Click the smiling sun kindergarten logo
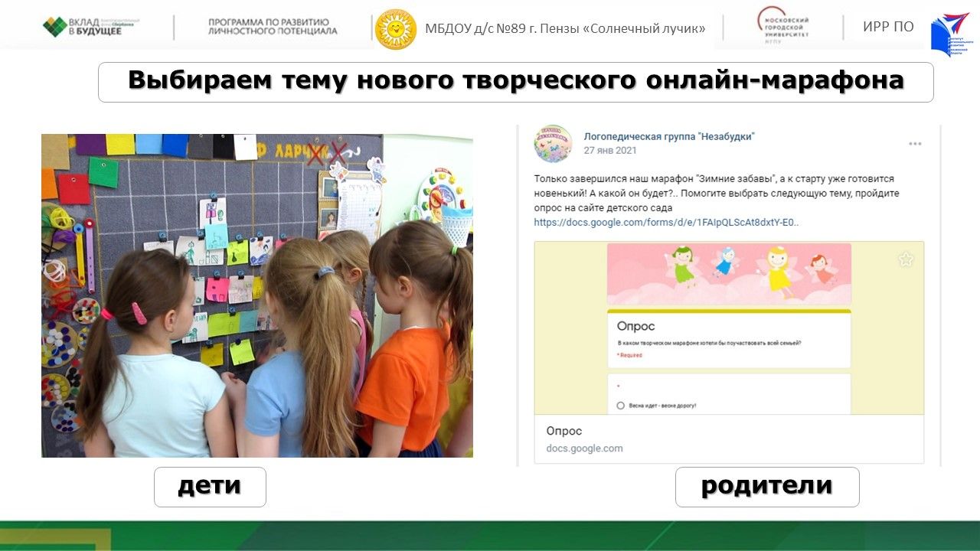Image resolution: width=980 pixels, height=551 pixels. [396, 29]
